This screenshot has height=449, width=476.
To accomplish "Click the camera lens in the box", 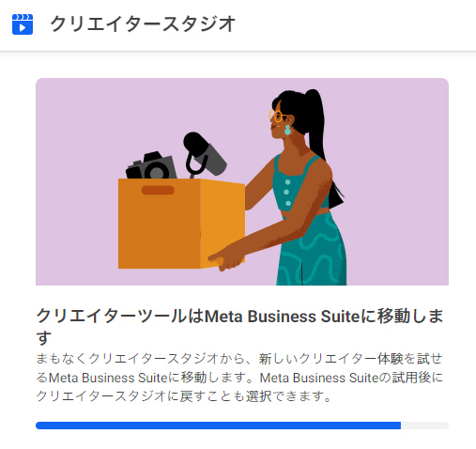I will pyautogui.click(x=157, y=172).
